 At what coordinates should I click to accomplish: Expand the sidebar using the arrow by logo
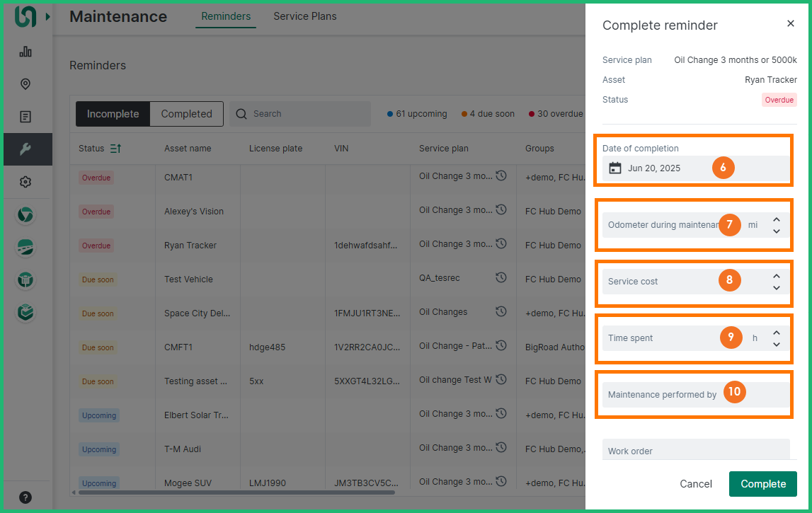[x=47, y=16]
